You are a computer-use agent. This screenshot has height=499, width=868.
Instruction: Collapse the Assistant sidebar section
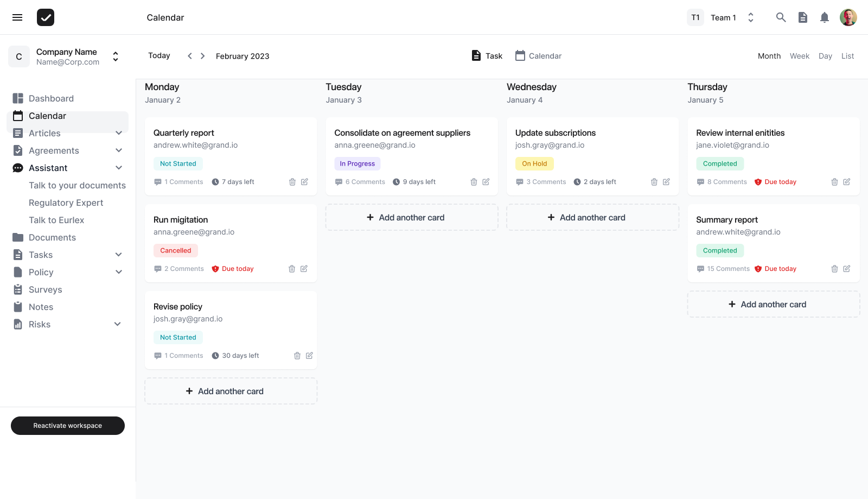coord(118,168)
